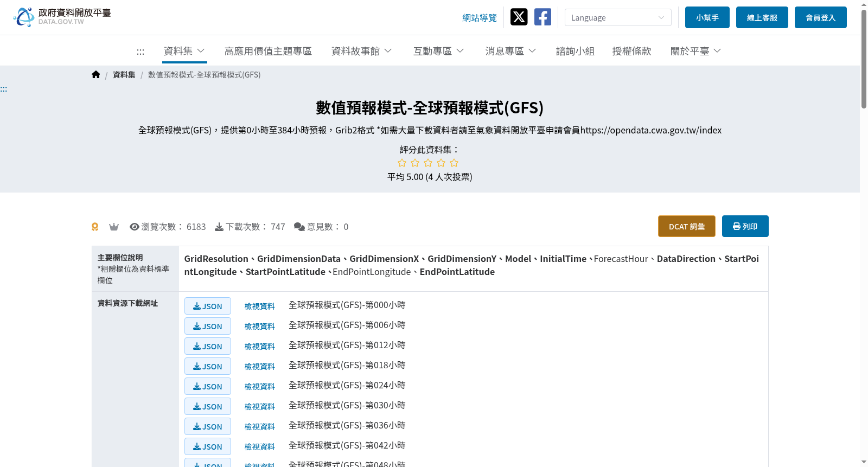Click the comments bubble icon next to 意見數
The height and width of the screenshot is (467, 868).
click(299, 227)
